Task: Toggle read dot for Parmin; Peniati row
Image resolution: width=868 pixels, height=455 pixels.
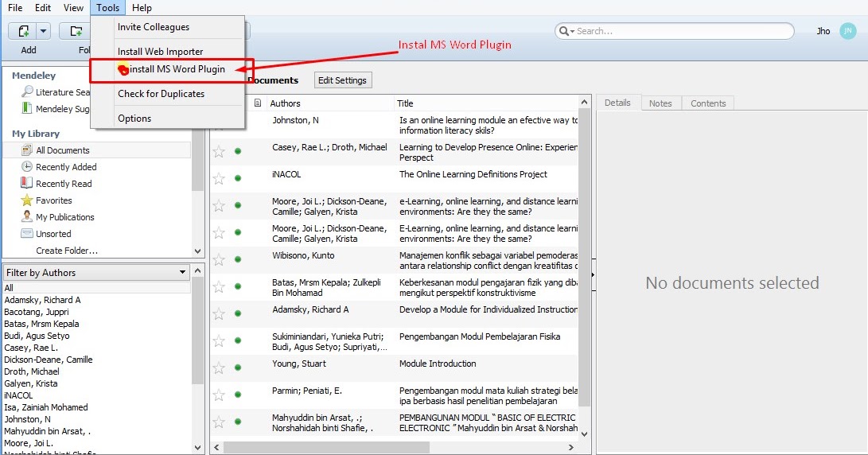Action: coord(238,395)
